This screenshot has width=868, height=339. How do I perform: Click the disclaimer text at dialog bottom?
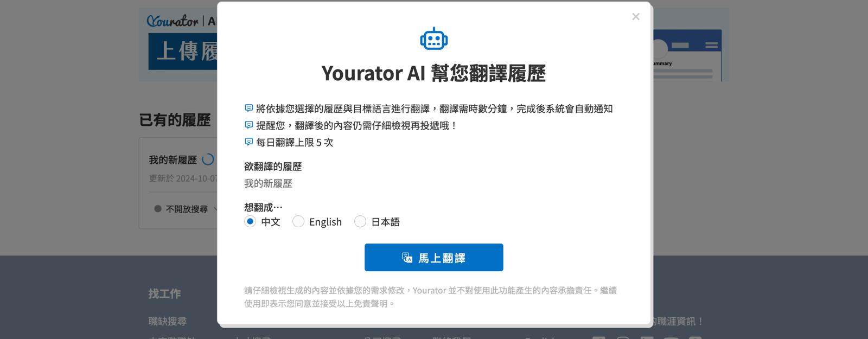tap(431, 297)
